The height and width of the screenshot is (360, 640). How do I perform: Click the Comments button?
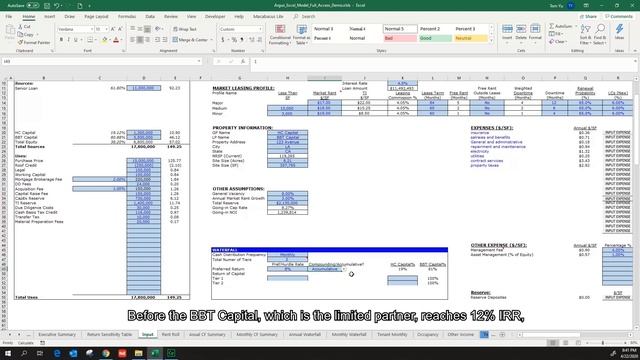click(x=619, y=16)
